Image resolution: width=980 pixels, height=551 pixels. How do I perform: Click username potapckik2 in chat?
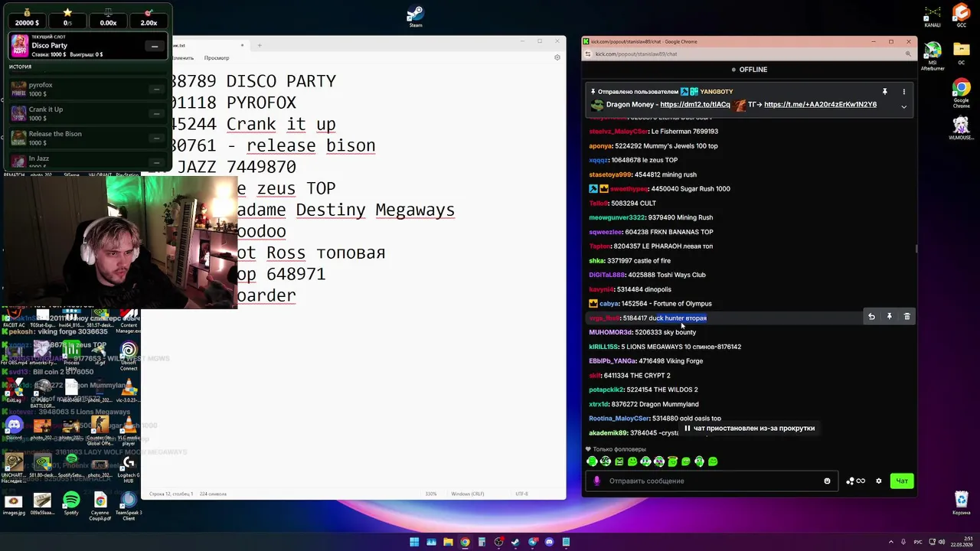click(606, 390)
